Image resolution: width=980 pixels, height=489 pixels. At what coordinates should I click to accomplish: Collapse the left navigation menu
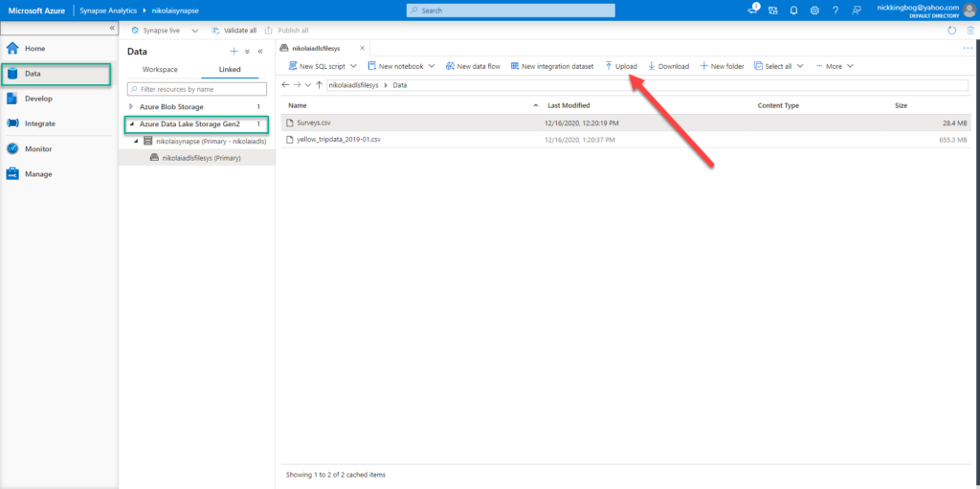[x=112, y=28]
